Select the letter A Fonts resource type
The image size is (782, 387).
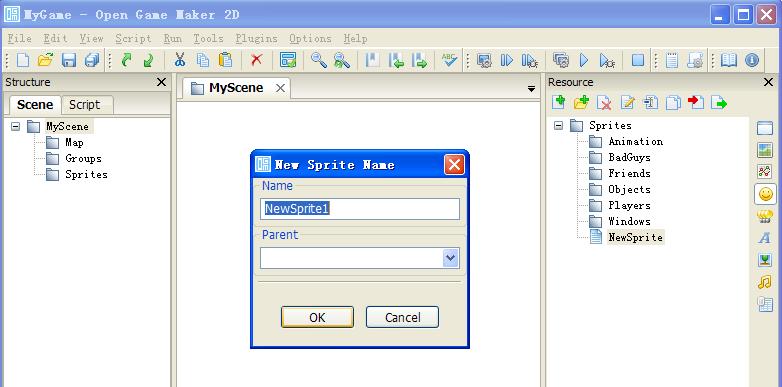coord(765,238)
